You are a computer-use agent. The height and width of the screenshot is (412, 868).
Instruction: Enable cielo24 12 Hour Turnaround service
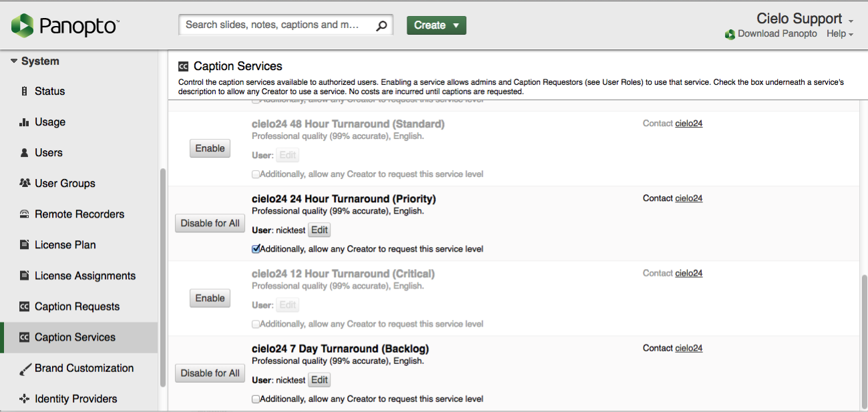(x=210, y=298)
